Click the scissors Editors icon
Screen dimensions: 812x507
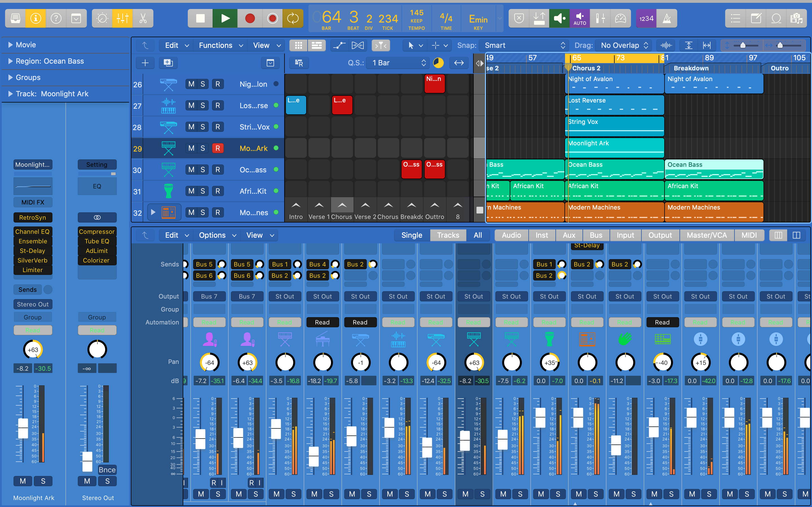tap(143, 18)
